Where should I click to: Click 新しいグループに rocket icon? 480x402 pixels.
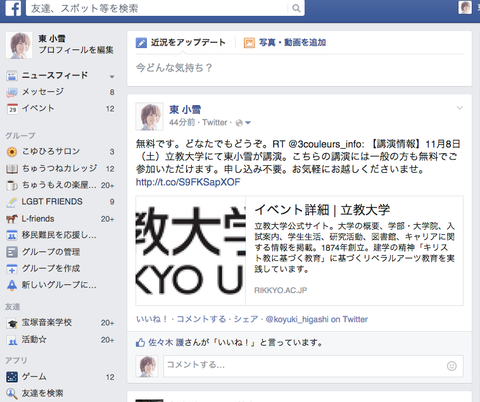12,285
